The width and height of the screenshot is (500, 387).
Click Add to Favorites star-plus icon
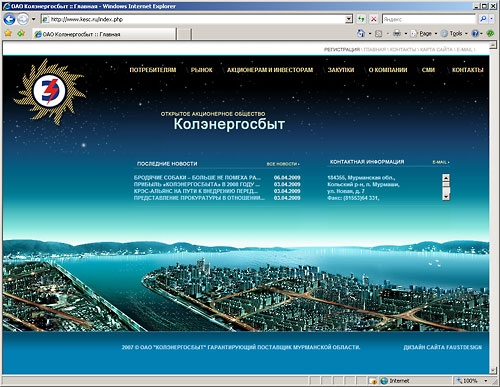(21, 33)
